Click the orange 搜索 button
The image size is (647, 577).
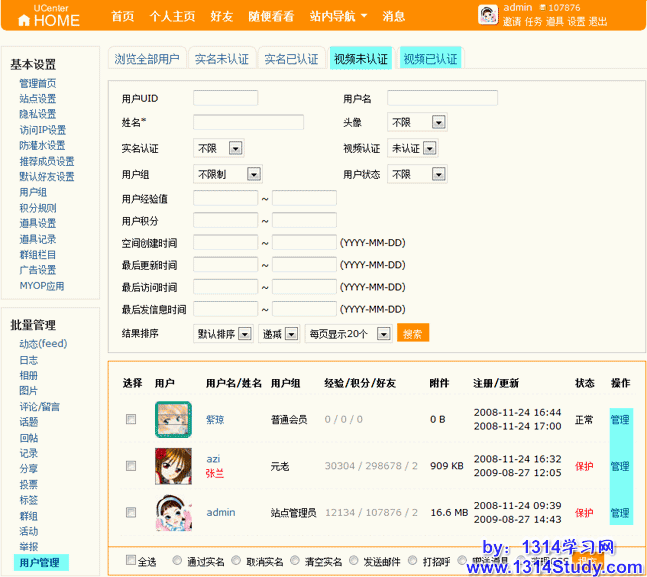413,333
